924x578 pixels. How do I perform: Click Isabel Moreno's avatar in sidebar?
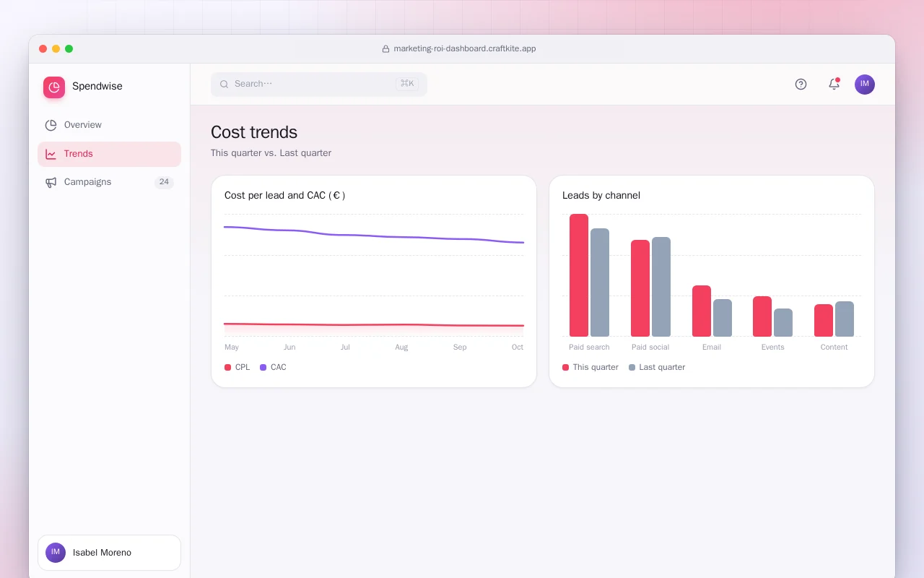56,553
